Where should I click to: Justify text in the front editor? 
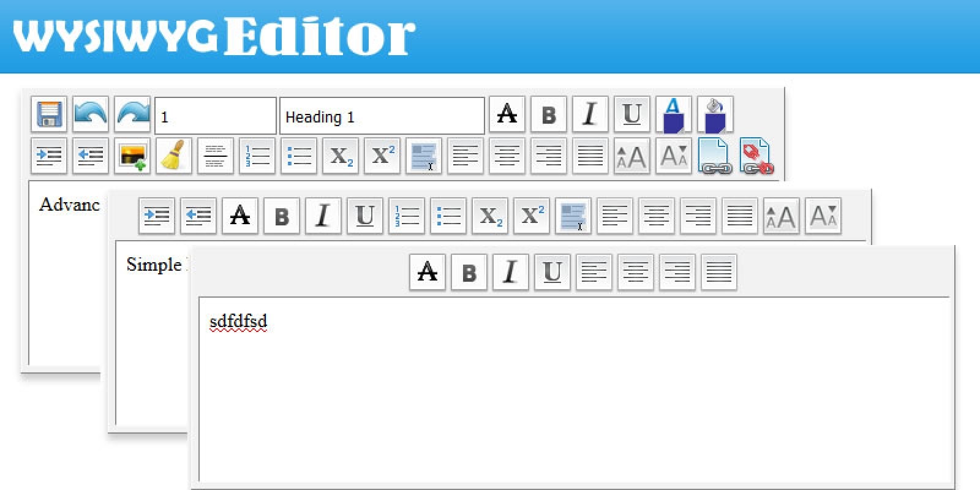coord(719,272)
